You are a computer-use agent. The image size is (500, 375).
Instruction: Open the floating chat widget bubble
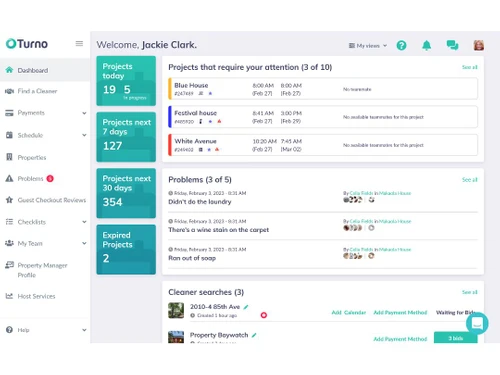tap(477, 323)
